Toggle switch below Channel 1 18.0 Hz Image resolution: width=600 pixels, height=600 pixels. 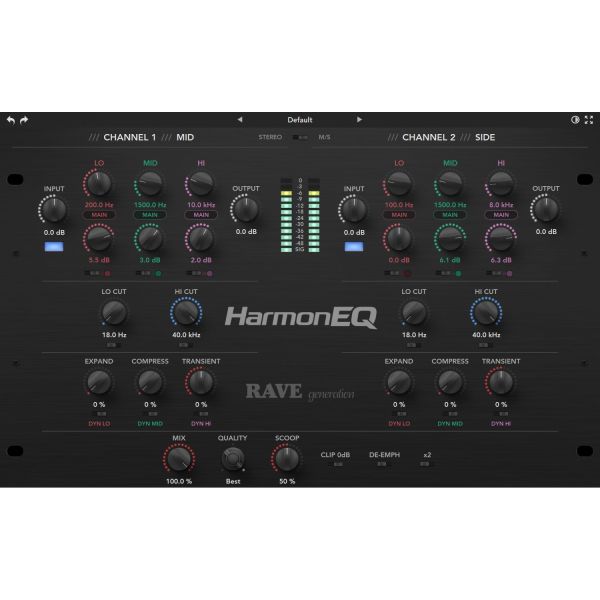click(114, 345)
